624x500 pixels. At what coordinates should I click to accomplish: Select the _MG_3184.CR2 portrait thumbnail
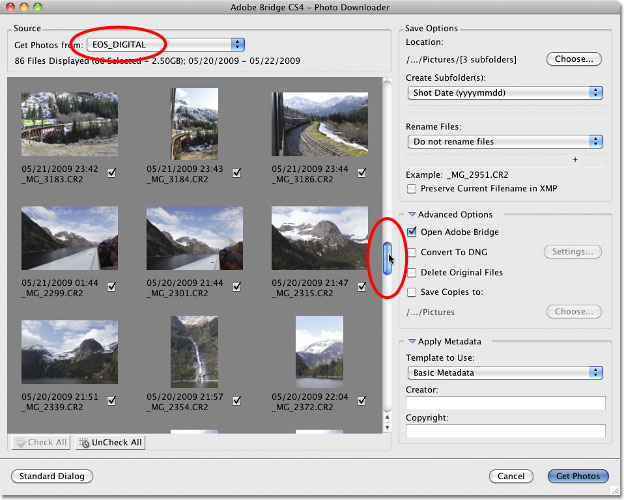[x=195, y=124]
